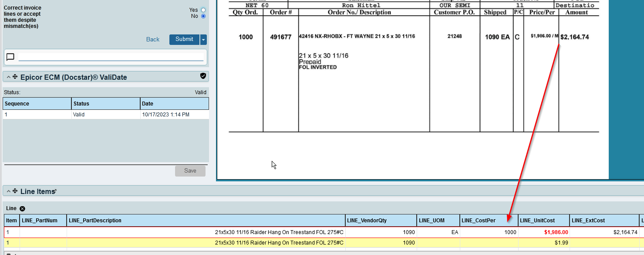
Task: Remove the Line grouping via its X icon
Action: pos(22,208)
